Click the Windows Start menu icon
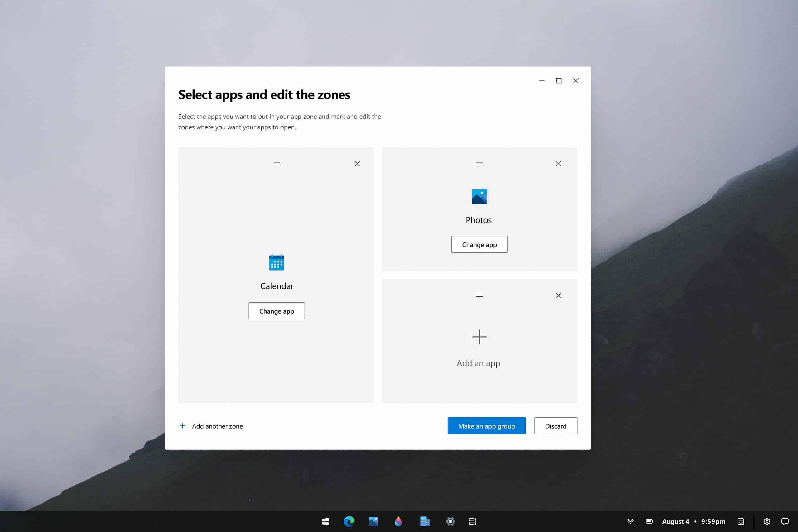The height and width of the screenshot is (532, 798). (x=325, y=521)
